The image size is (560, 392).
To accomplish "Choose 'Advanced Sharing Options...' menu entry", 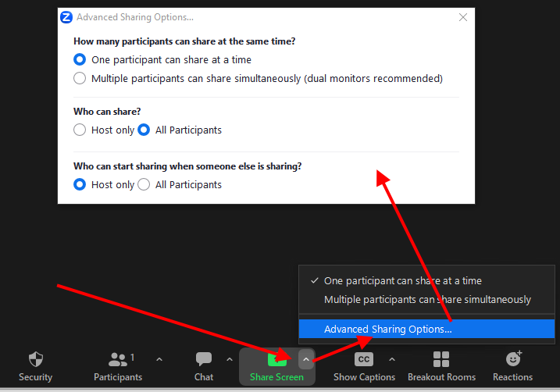I will [387, 330].
